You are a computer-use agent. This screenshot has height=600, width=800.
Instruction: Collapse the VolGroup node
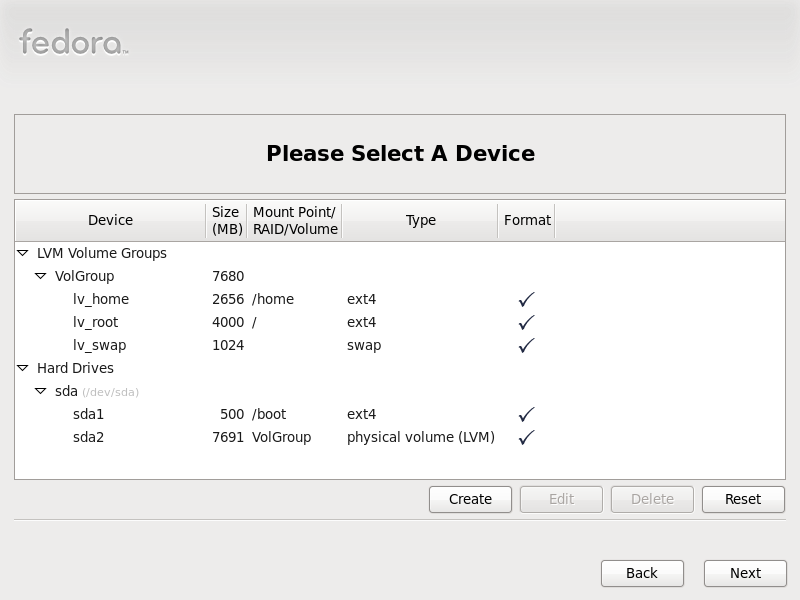[41, 276]
